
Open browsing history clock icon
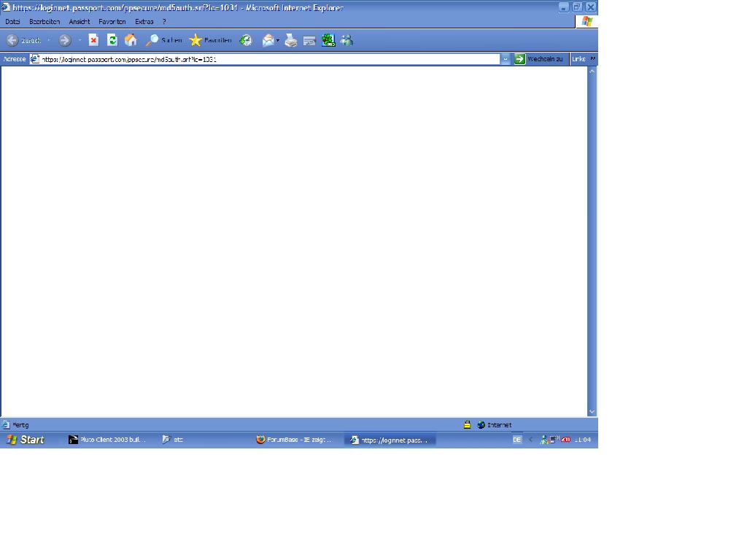pos(246,41)
